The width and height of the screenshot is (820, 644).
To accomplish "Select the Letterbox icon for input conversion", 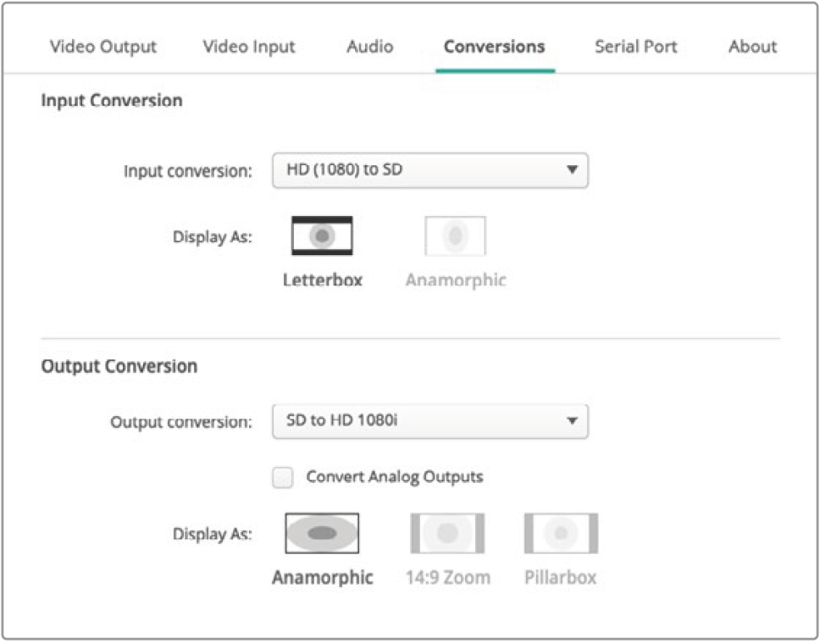I will point(322,236).
